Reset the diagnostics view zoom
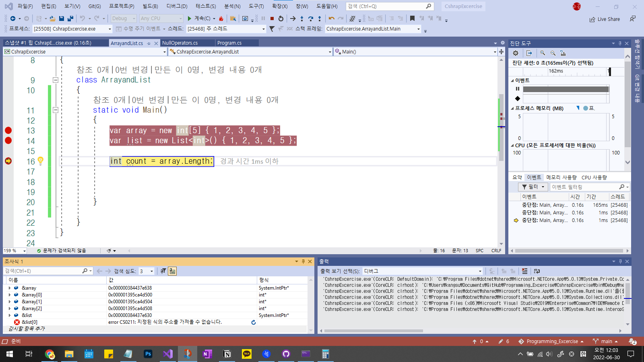 [563, 53]
